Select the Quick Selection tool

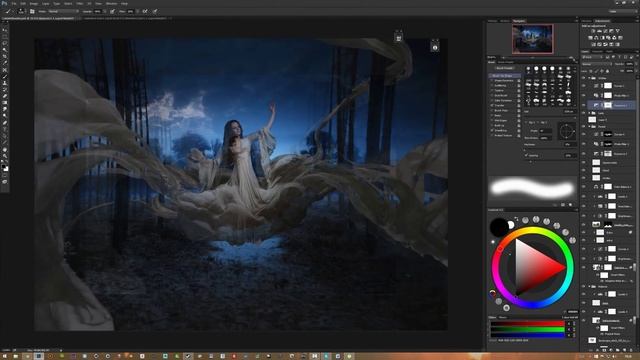click(5, 50)
